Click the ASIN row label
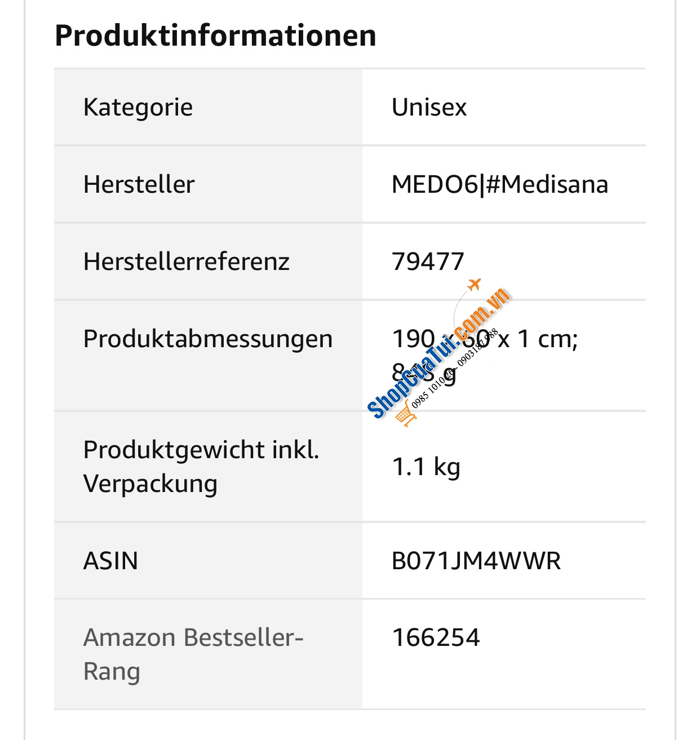 point(110,561)
